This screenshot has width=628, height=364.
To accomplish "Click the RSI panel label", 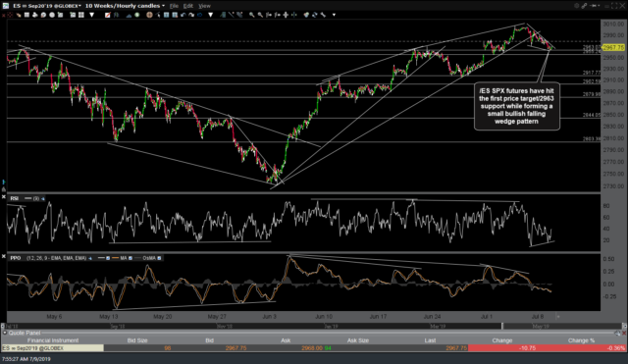I will (x=15, y=198).
